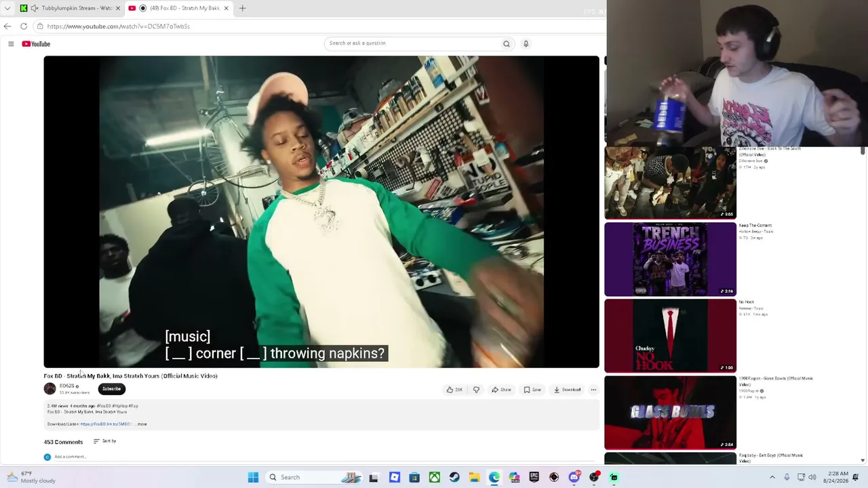Switch to Microsoft Edge in taskbar
868x488 pixels.
click(494, 477)
